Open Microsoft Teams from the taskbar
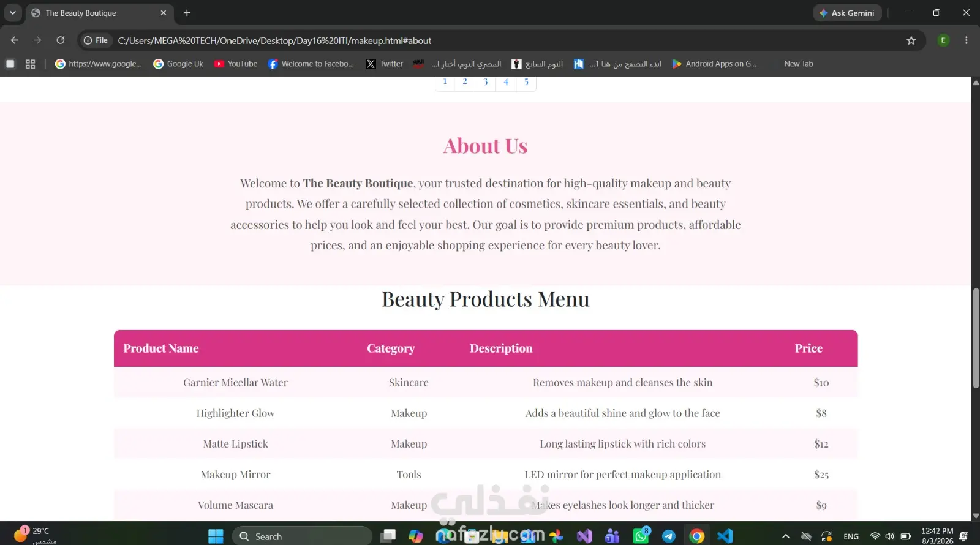The width and height of the screenshot is (980, 545). coord(612,536)
